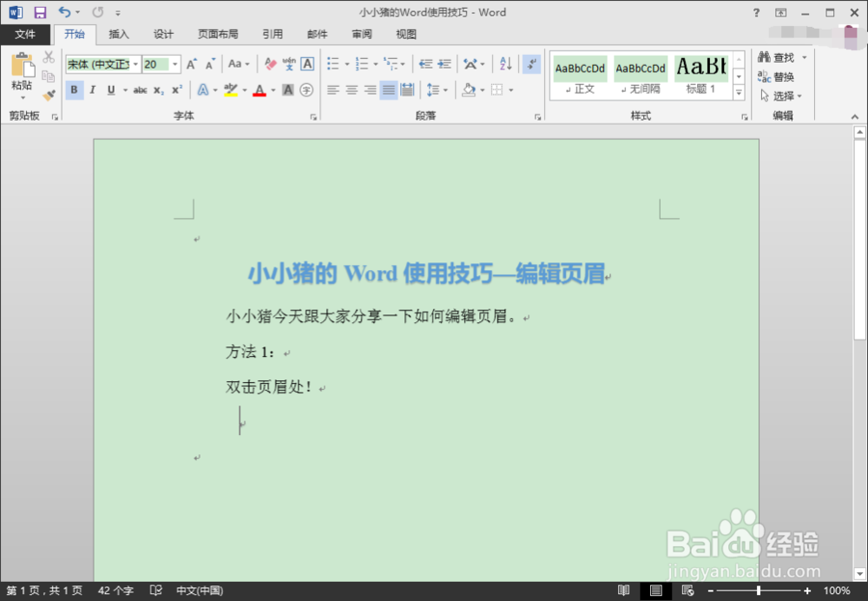Switch to Read Mode view
This screenshot has height=601, width=868.
click(x=624, y=591)
